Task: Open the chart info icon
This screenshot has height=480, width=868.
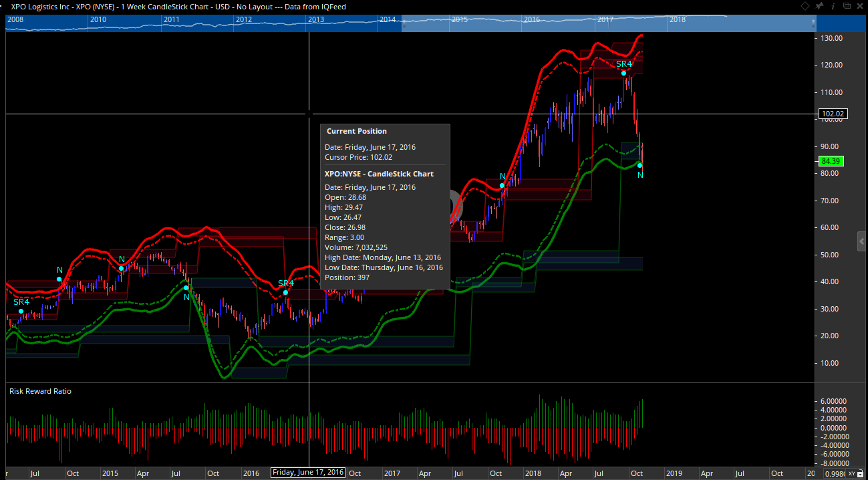Action: tap(833, 6)
